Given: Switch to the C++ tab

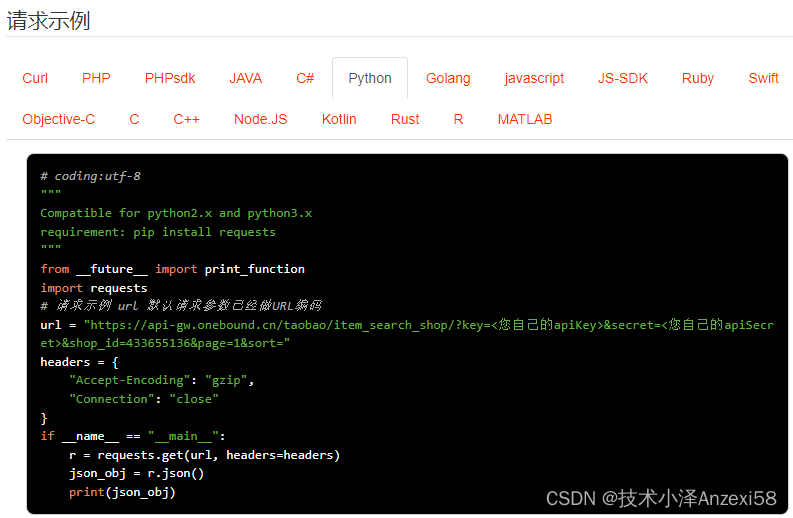Looking at the screenshot, I should pyautogui.click(x=186, y=119).
